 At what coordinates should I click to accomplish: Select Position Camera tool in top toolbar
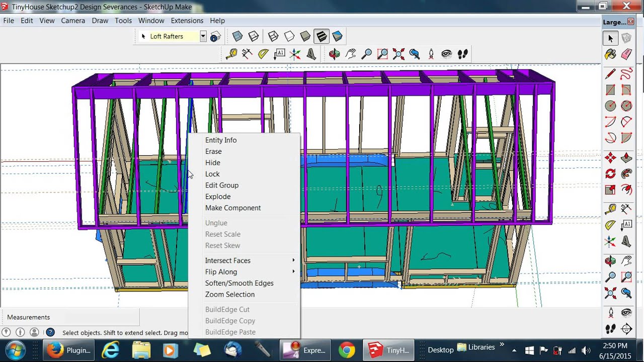pos(431,54)
